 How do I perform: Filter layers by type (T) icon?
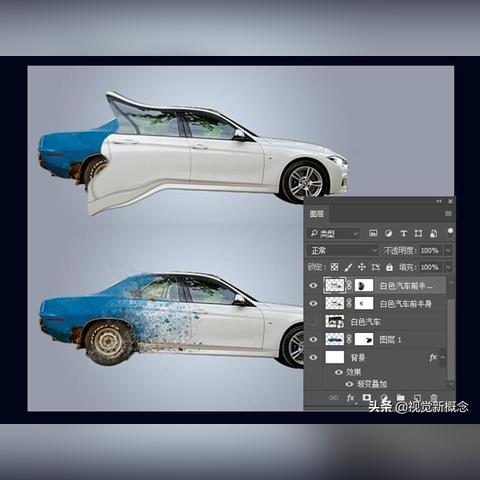tap(403, 233)
